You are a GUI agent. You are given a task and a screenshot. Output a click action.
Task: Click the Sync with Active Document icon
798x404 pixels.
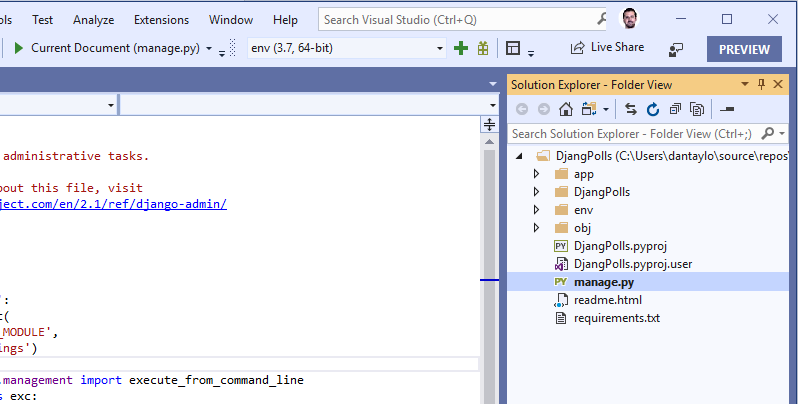coord(631,109)
